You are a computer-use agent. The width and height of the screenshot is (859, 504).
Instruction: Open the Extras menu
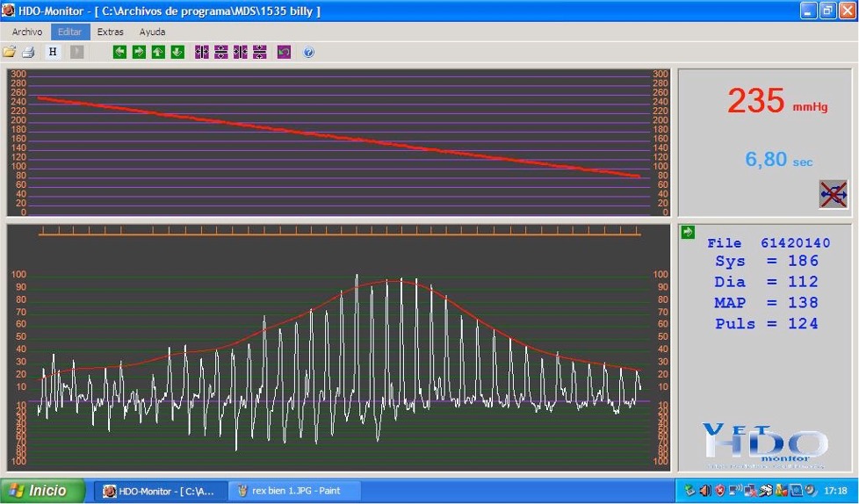111,32
